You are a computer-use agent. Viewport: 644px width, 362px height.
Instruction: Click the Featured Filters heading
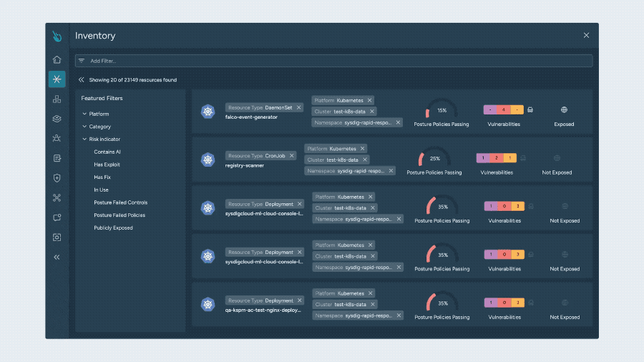[102, 99]
